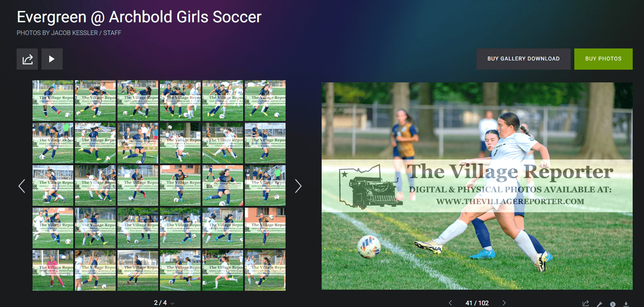
Task: Click the green Buy Photos button
Action: coord(603,59)
